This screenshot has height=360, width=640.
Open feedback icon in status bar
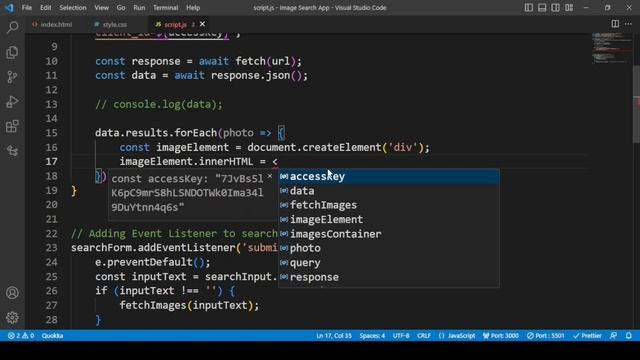pos(613,336)
